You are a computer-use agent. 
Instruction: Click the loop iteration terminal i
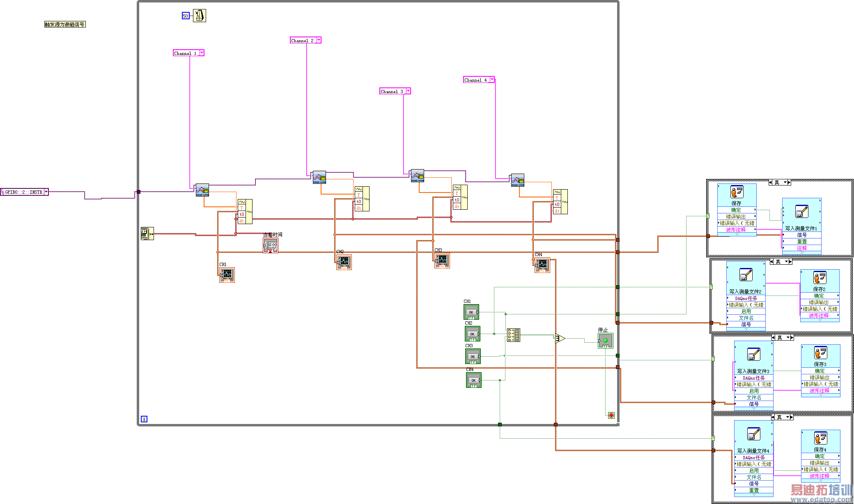click(x=144, y=419)
